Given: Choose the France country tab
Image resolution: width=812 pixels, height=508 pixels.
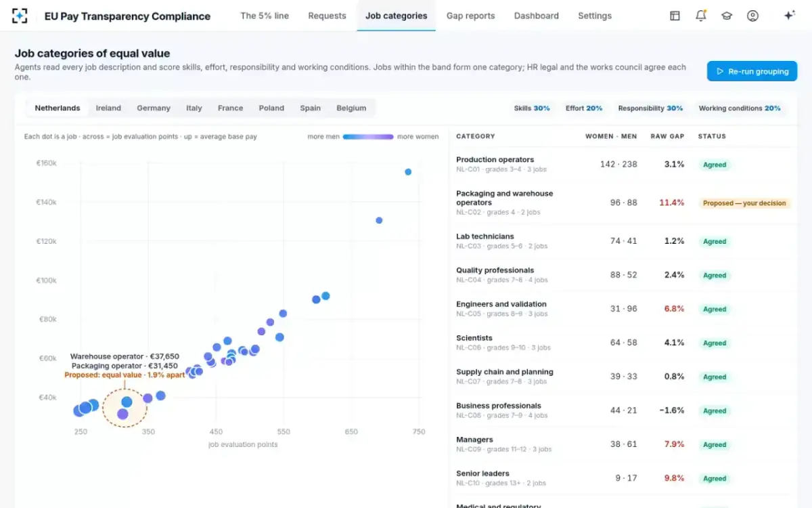Looking at the screenshot, I should click(x=230, y=108).
